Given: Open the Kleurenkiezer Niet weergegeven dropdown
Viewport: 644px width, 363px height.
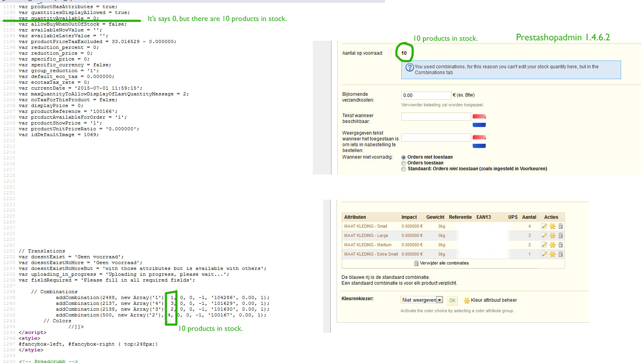Looking at the screenshot, I should [x=422, y=300].
